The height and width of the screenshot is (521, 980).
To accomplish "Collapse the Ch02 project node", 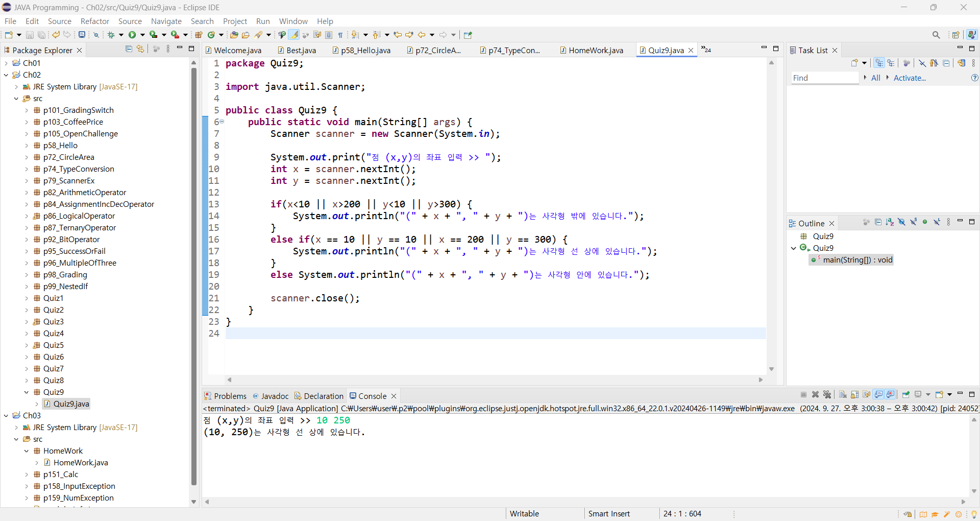I will [6, 75].
